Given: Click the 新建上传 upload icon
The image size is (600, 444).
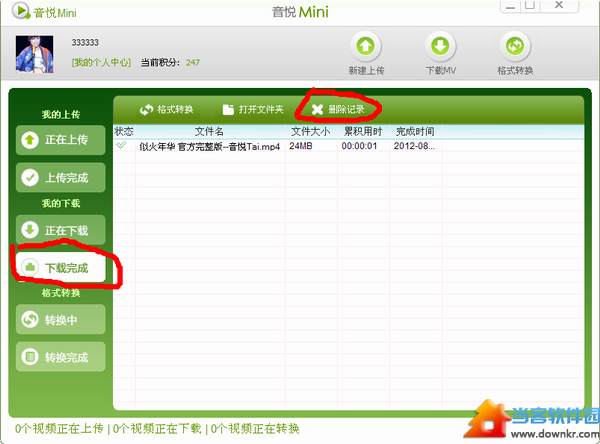Looking at the screenshot, I should [365, 46].
